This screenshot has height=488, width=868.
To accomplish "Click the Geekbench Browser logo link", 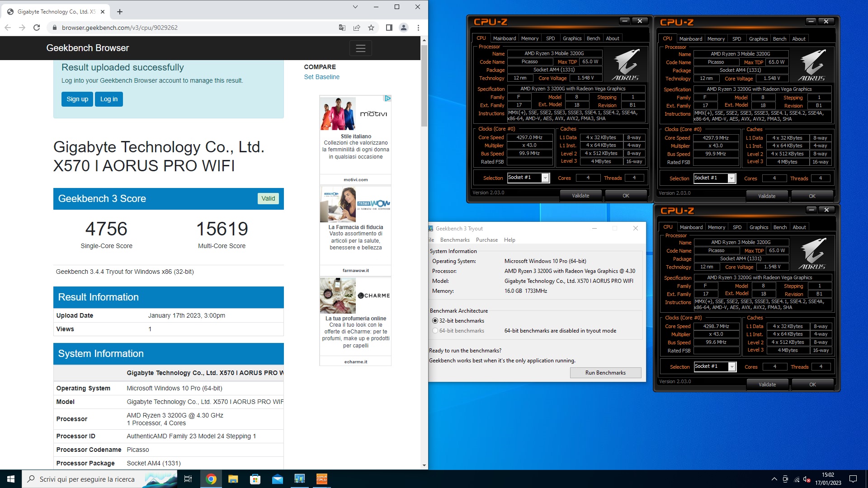I will (x=88, y=48).
